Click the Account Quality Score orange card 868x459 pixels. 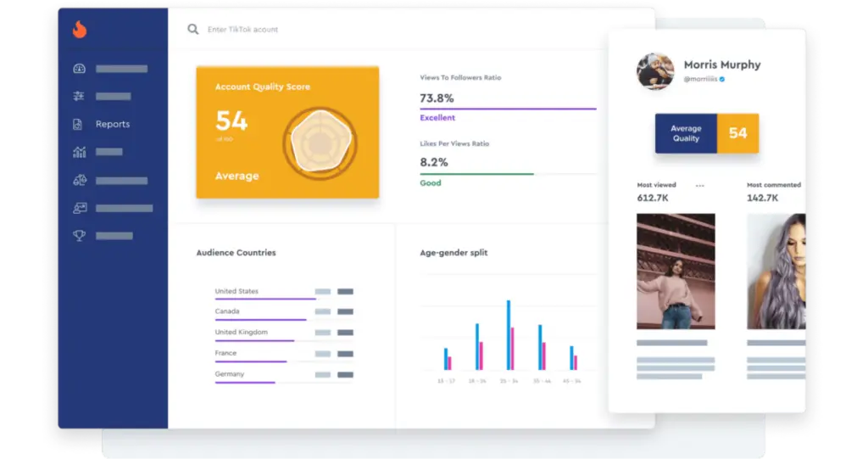click(287, 133)
